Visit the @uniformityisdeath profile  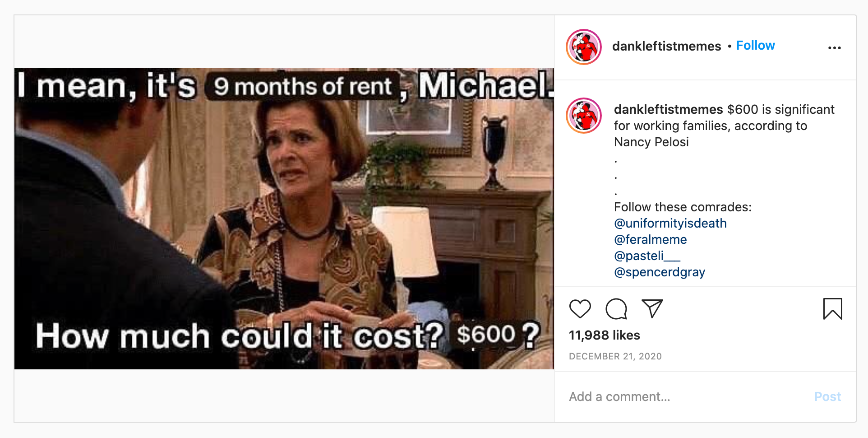(670, 223)
